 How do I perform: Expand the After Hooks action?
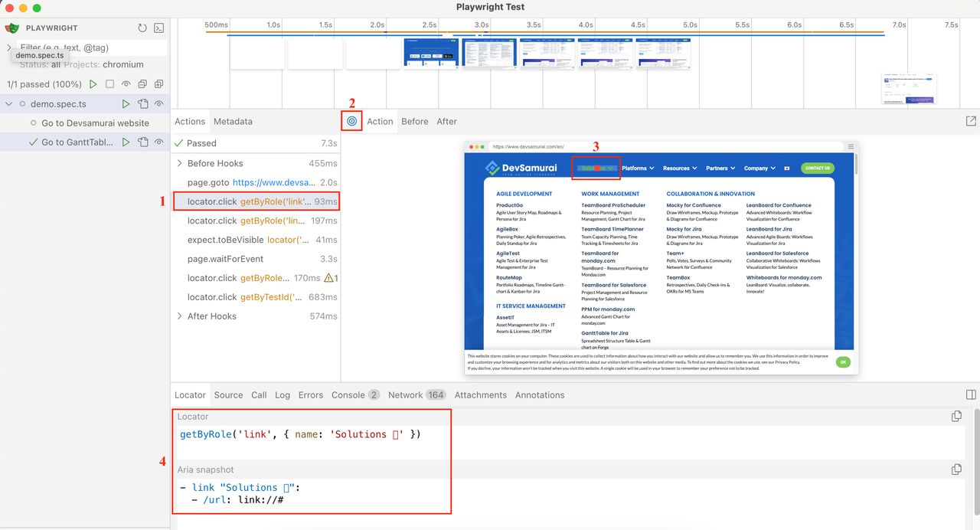click(180, 316)
